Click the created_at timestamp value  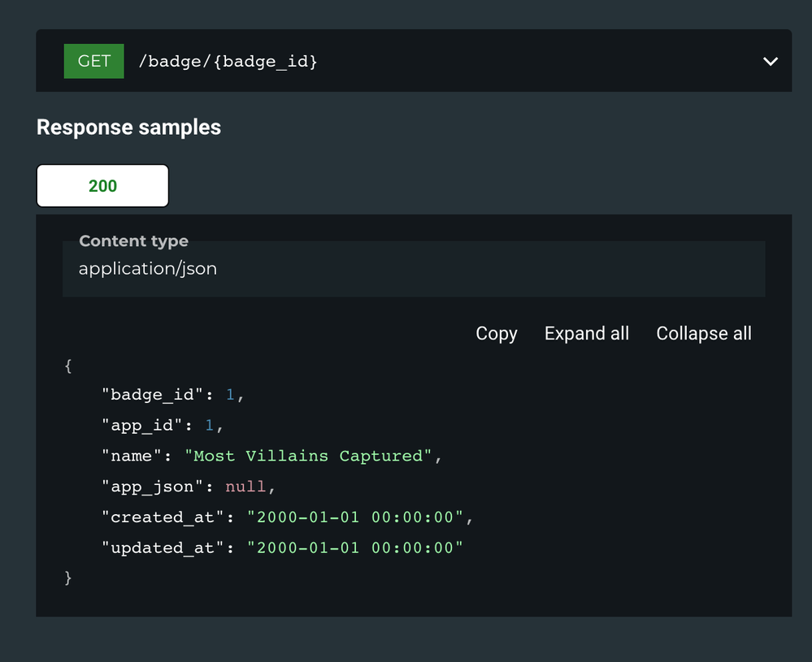[355, 517]
